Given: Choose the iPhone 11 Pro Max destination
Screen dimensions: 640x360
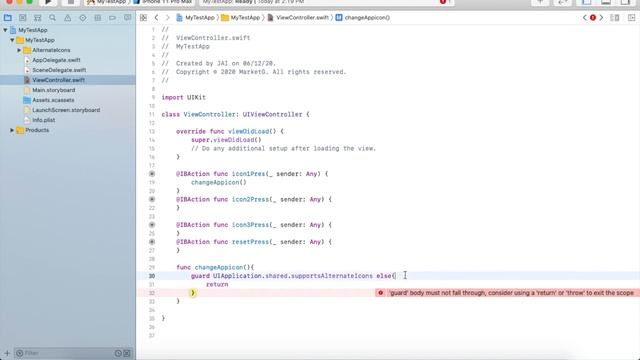Looking at the screenshot, I should pos(163,2).
